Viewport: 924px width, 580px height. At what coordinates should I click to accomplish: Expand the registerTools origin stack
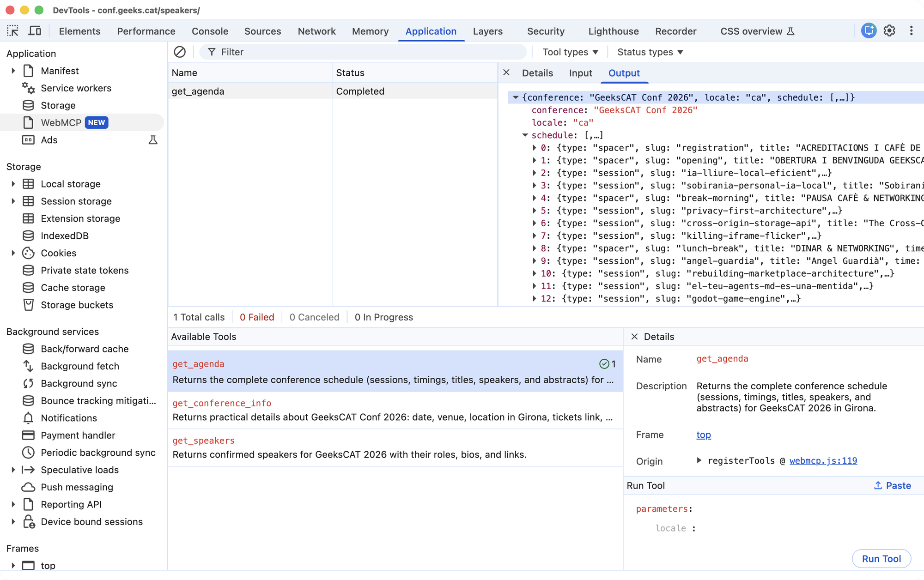point(699,460)
